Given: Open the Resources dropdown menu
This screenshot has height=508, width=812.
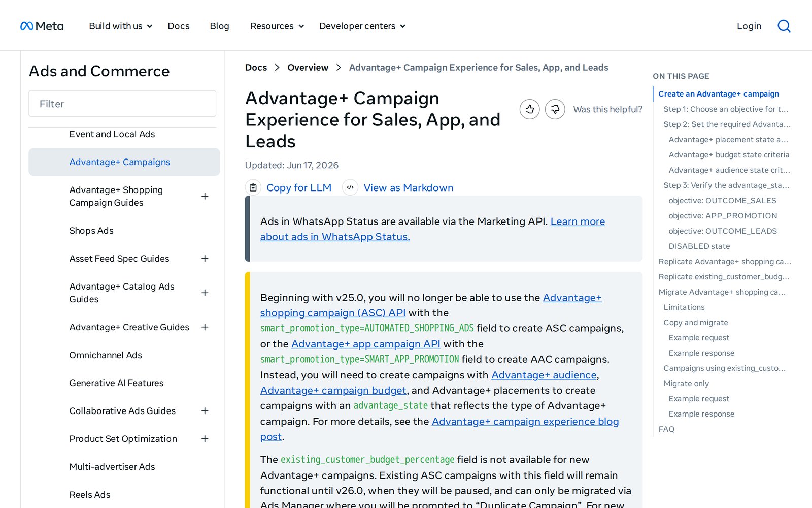Looking at the screenshot, I should (277, 26).
